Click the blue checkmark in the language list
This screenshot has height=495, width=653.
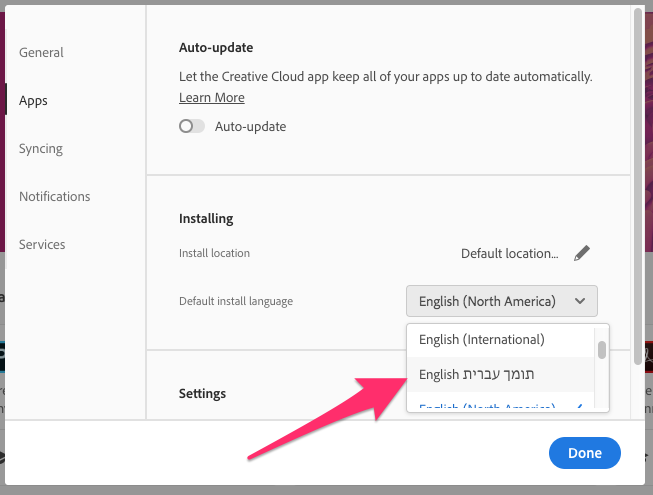point(580,406)
